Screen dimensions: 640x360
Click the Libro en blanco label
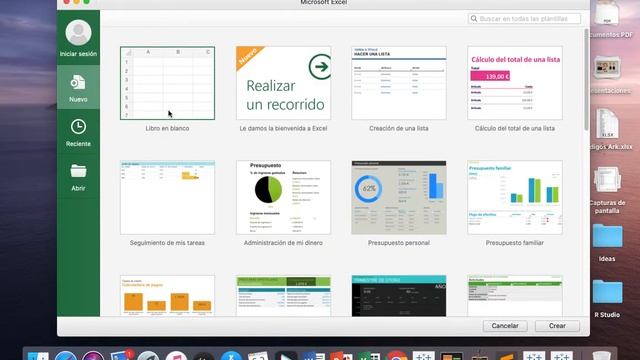[x=167, y=128]
